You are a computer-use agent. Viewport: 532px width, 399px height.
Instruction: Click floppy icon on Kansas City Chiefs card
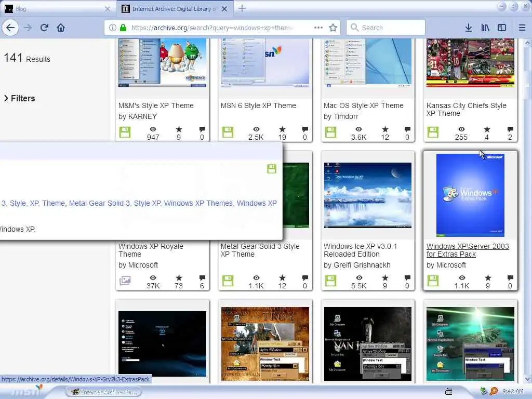433,132
